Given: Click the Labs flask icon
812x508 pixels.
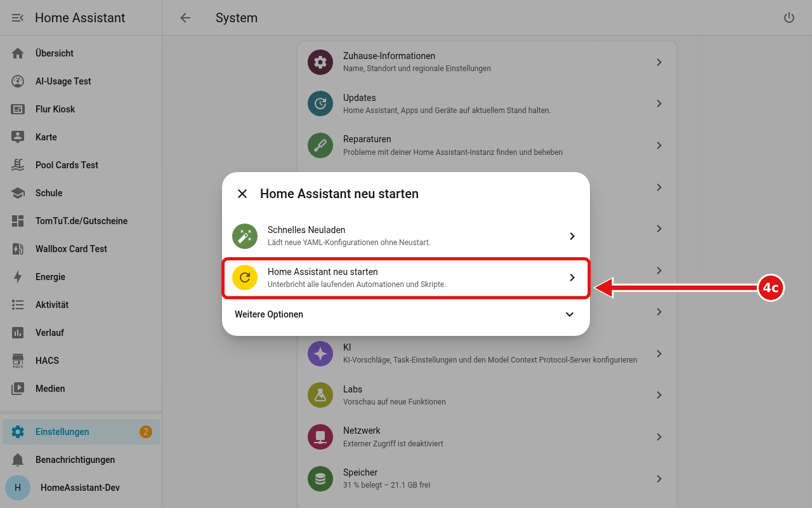Looking at the screenshot, I should (x=320, y=395).
